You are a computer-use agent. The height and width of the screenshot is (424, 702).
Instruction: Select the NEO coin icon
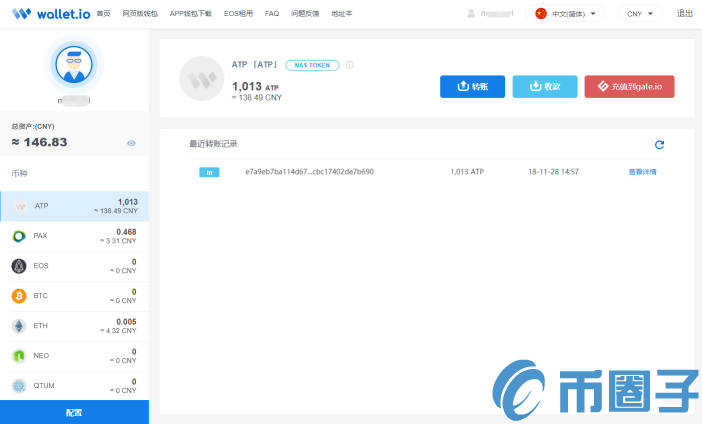coord(19,356)
